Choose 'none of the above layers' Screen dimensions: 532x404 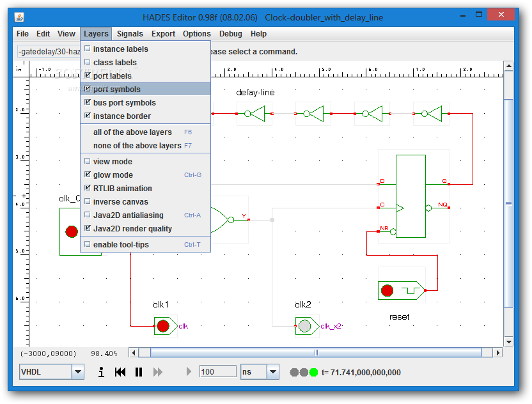(x=146, y=146)
